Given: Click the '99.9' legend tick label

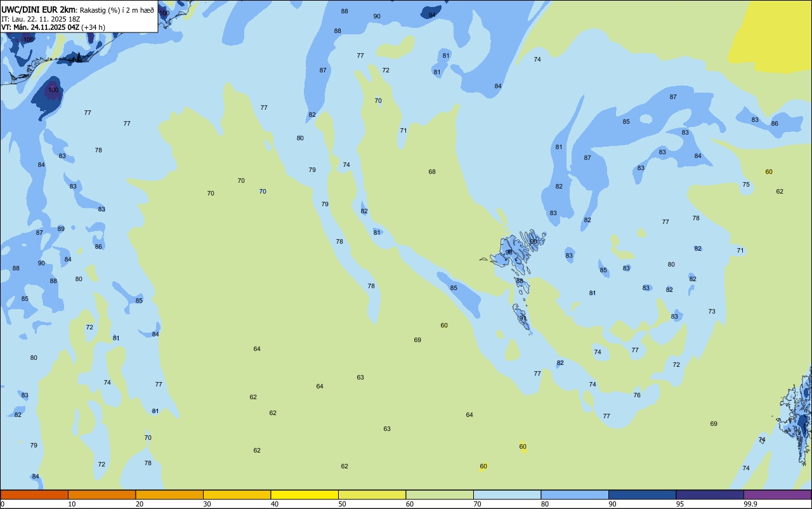Looking at the screenshot, I should coord(750,504).
